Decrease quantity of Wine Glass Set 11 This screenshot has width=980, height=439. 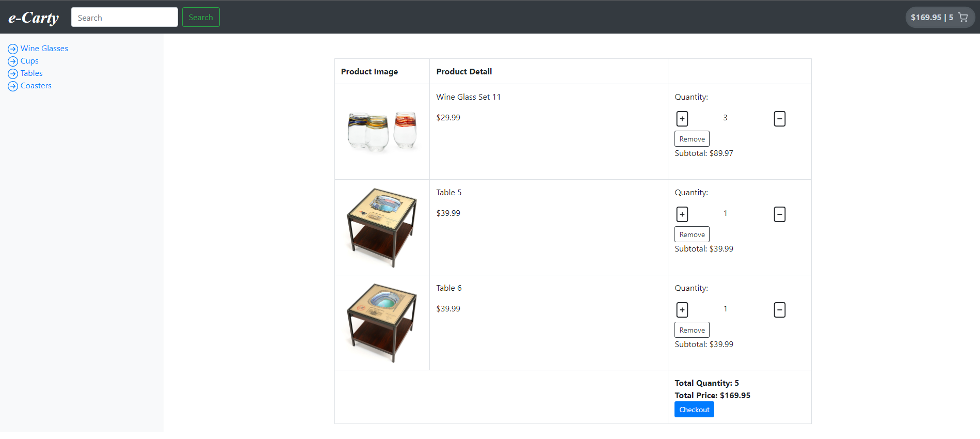click(779, 119)
